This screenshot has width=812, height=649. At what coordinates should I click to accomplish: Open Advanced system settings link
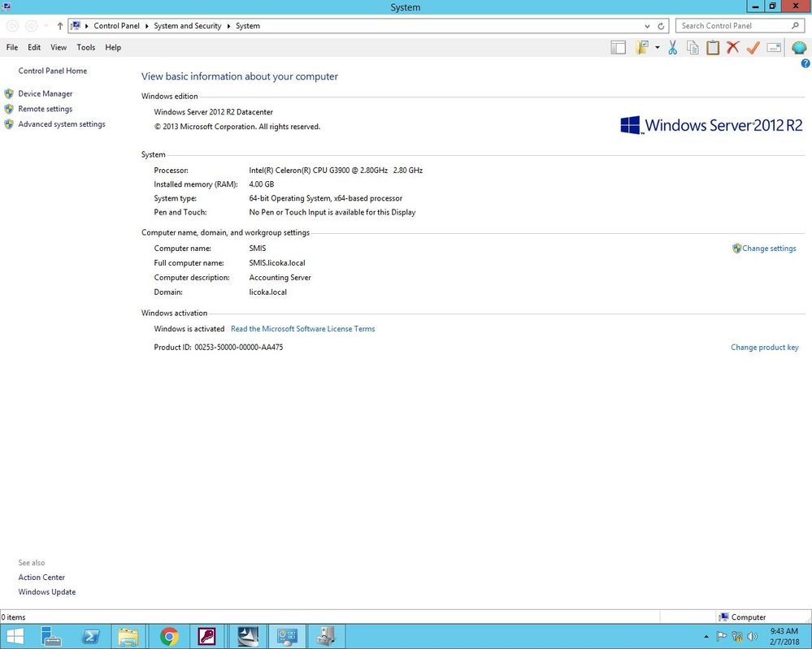coord(62,124)
